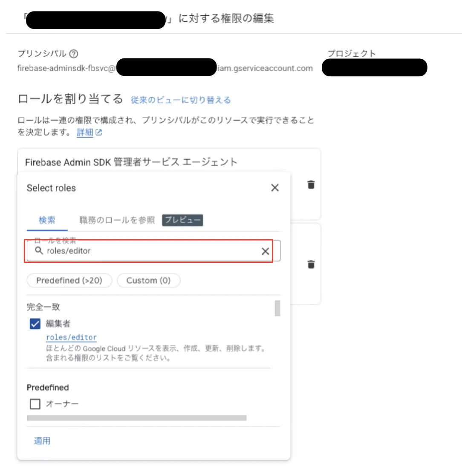Open the 詳細 link
This screenshot has width=462, height=476.
coord(85,132)
